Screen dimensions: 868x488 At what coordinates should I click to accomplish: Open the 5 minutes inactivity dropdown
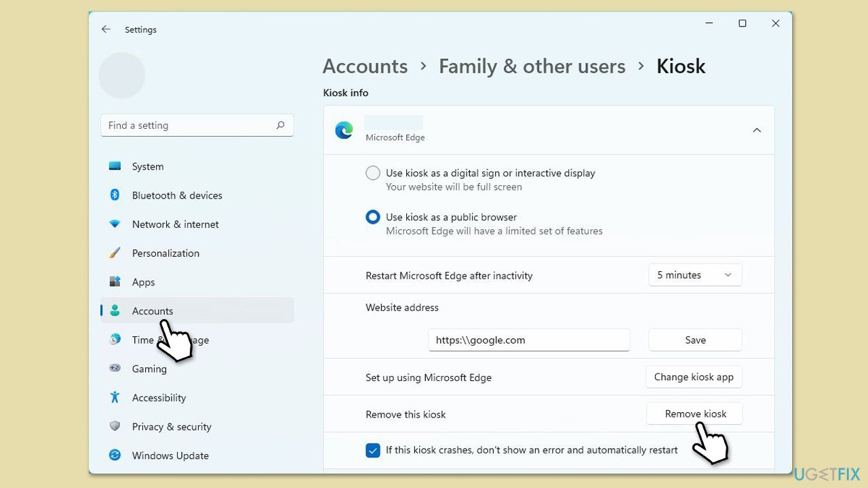[x=694, y=275]
